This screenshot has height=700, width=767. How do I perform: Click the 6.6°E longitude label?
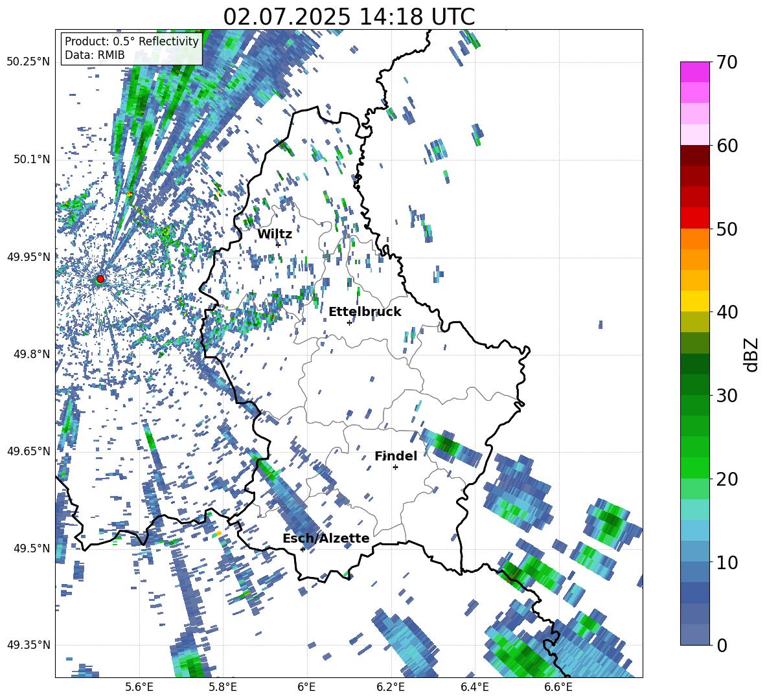[x=558, y=687]
